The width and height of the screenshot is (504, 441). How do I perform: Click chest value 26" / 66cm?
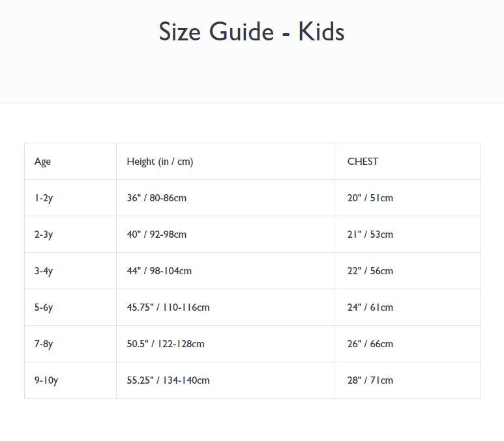[x=370, y=344]
